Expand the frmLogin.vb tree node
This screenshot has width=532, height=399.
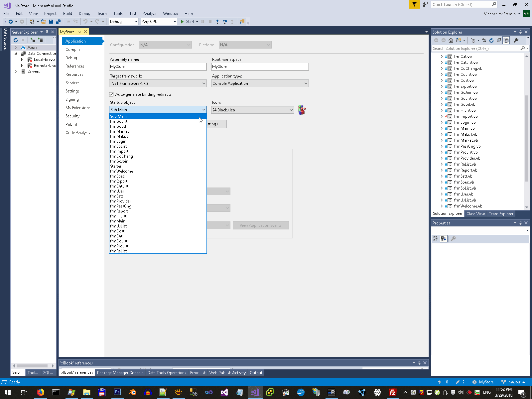click(x=442, y=122)
